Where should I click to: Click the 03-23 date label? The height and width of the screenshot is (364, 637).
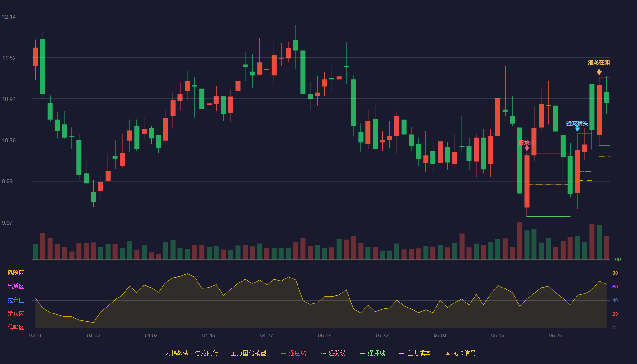(93, 335)
